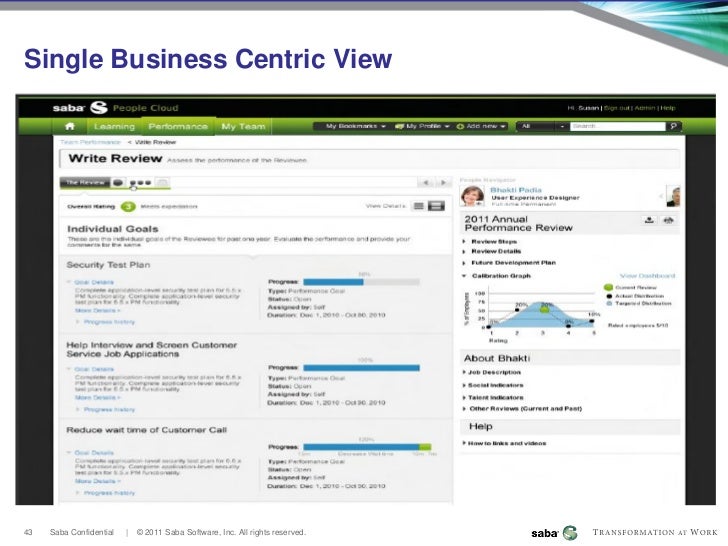728x546 pixels.
Task: Click Team Performance breadcrumb link
Action: pyautogui.click(x=91, y=142)
